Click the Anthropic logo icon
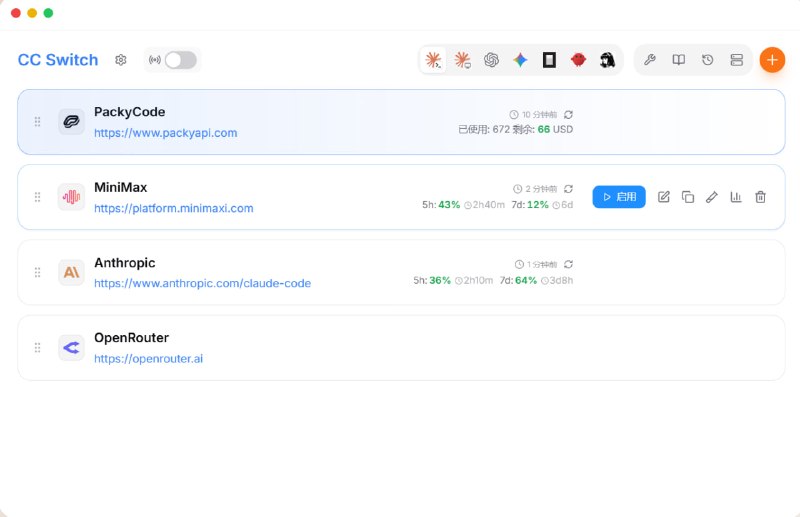800x517 pixels. click(x=71, y=272)
